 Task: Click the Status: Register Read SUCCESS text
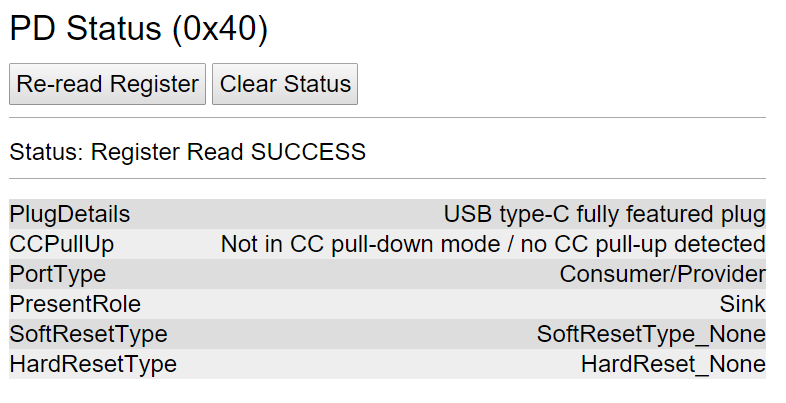pos(187,152)
